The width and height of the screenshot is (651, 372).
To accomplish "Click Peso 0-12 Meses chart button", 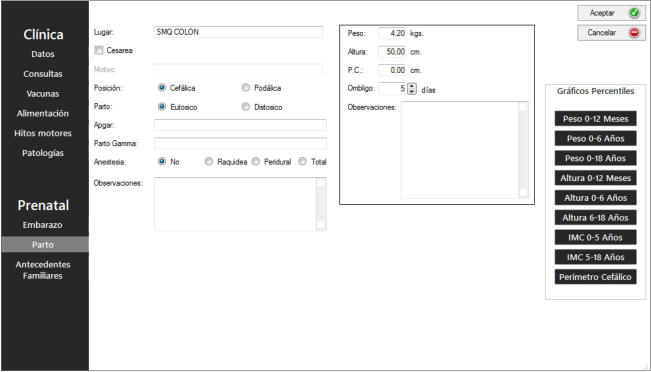I will tap(595, 119).
